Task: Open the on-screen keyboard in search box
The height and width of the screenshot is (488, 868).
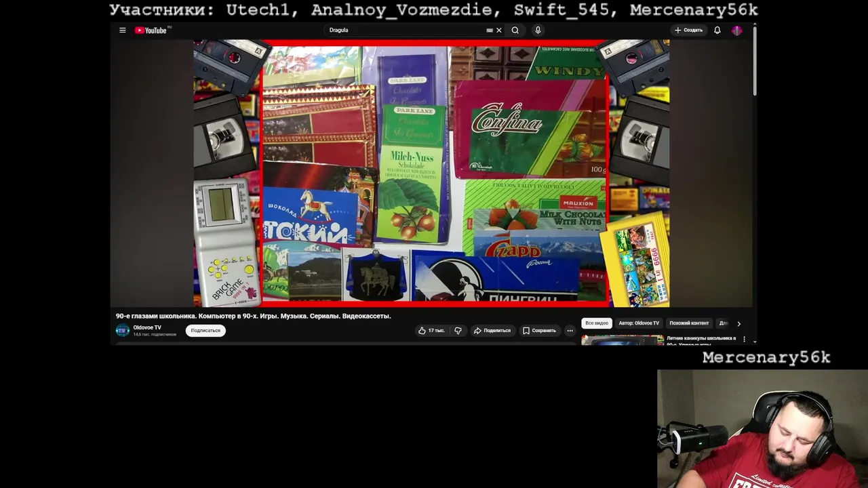Action: click(x=490, y=30)
